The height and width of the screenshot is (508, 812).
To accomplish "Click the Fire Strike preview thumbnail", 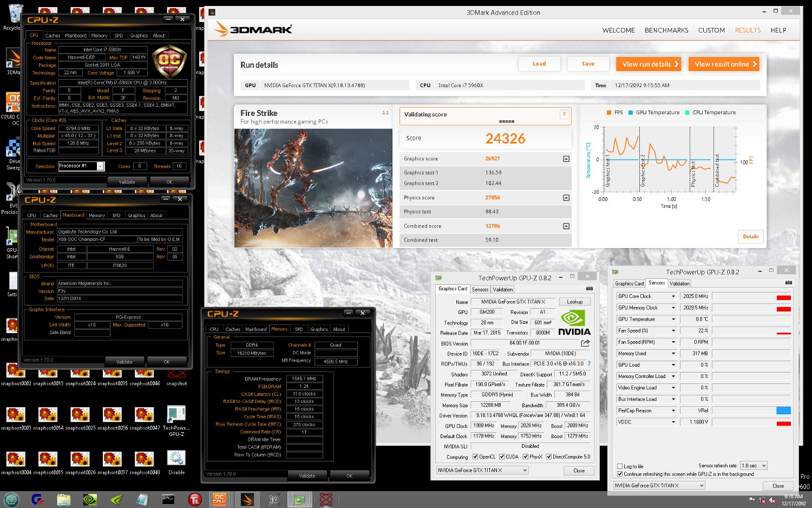I will coord(313,188).
